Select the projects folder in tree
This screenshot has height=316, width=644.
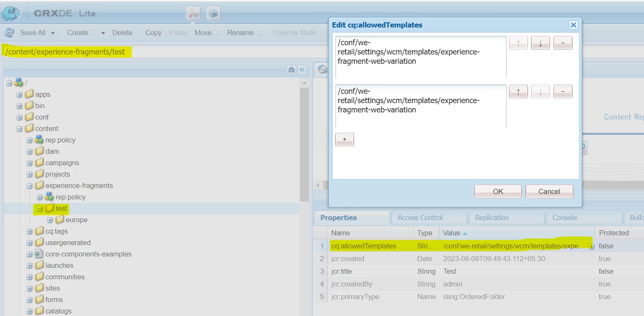[x=58, y=174]
